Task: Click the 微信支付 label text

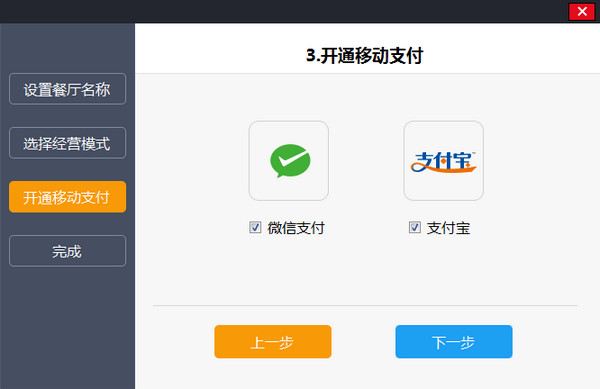Action: click(x=296, y=228)
